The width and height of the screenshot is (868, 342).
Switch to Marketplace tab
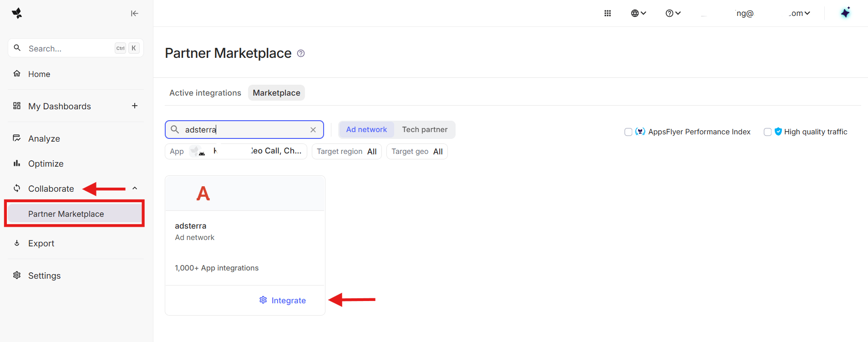276,93
